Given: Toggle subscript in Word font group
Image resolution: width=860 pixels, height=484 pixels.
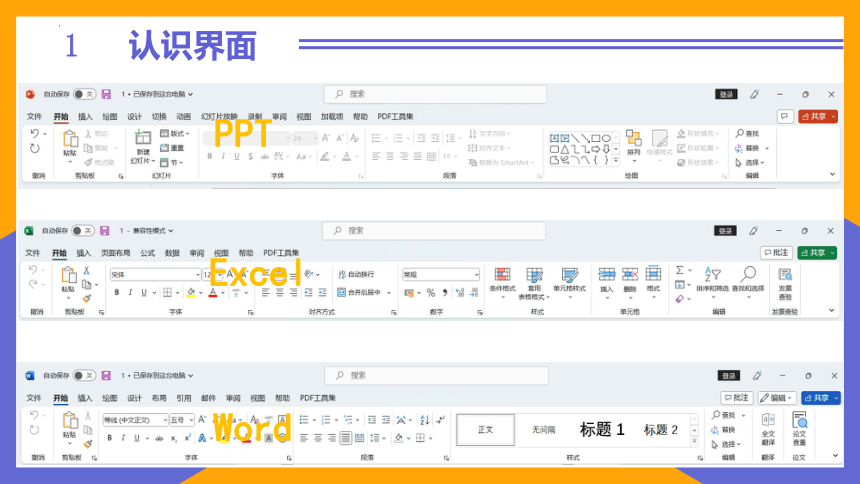Looking at the screenshot, I should [x=173, y=438].
